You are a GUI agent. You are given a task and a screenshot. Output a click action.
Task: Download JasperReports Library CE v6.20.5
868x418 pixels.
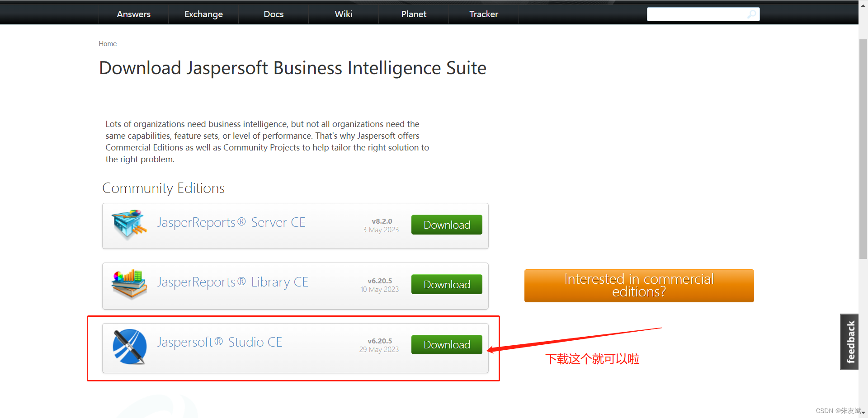pyautogui.click(x=447, y=284)
